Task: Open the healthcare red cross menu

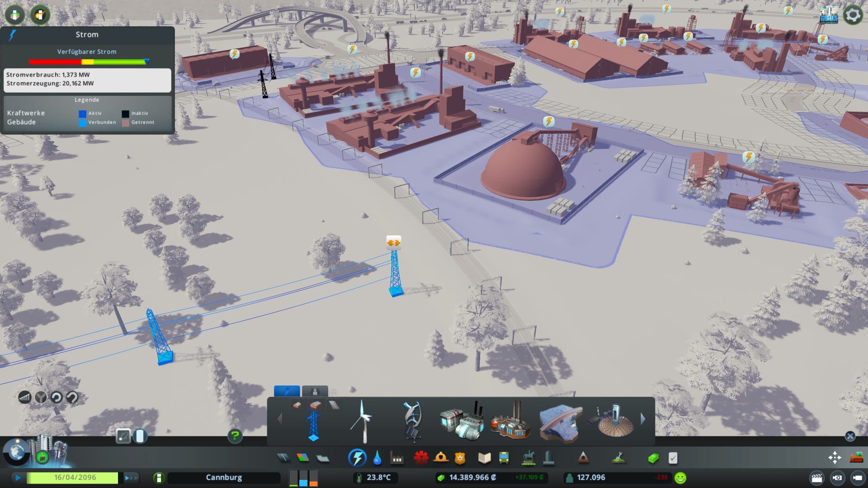Action: 420,458
